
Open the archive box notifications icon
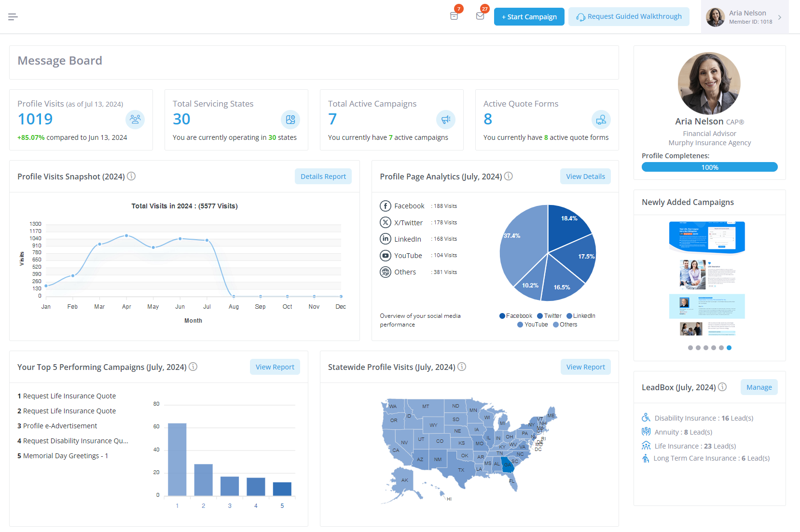454,16
